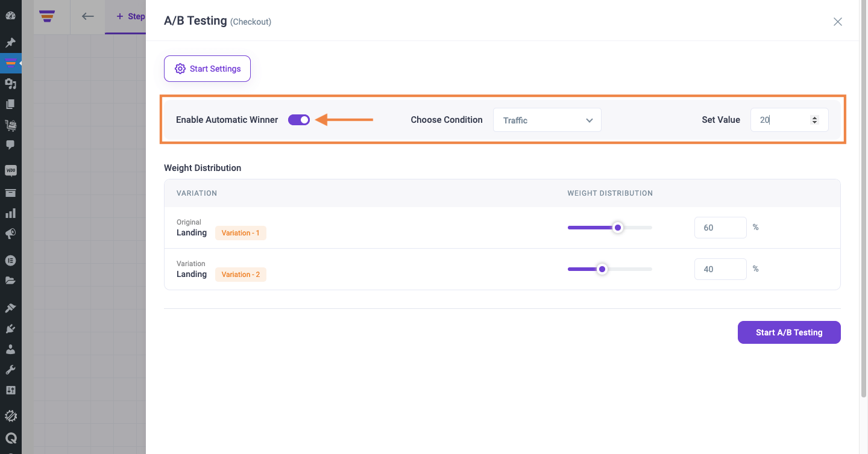Viewport: 868px width, 454px height.
Task: Open the Choose Condition Traffic dropdown
Action: pos(547,120)
